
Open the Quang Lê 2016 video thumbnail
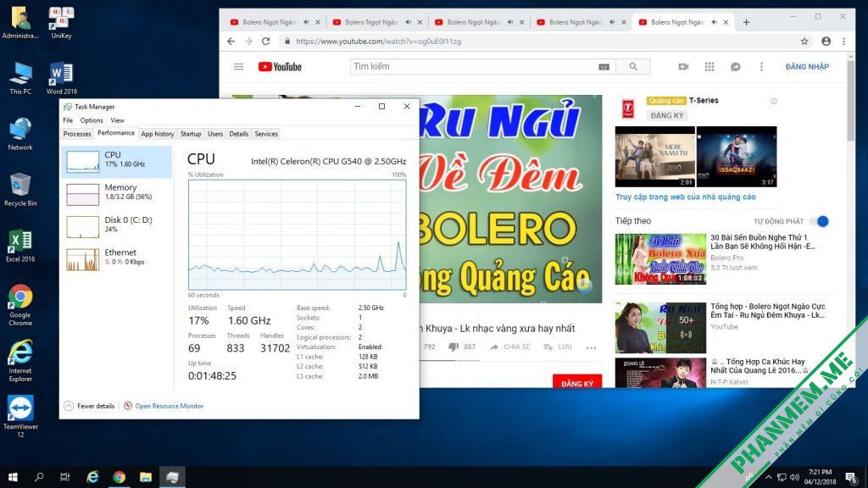point(660,373)
